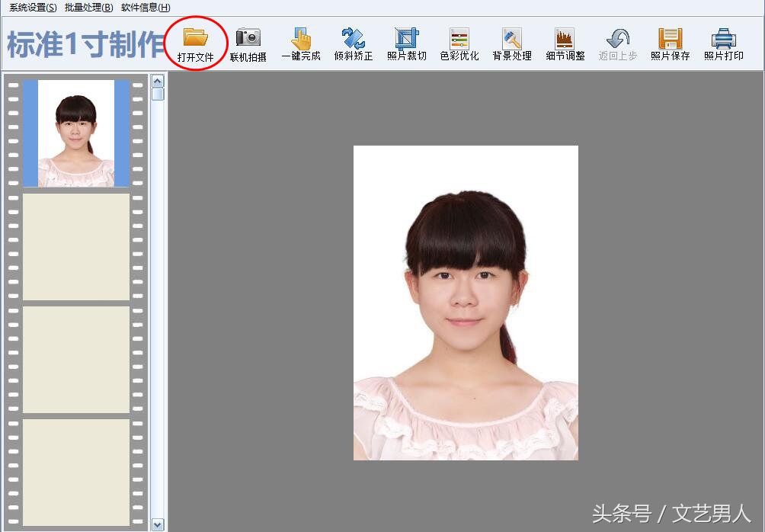Click the main portrait photo preview

(466, 303)
